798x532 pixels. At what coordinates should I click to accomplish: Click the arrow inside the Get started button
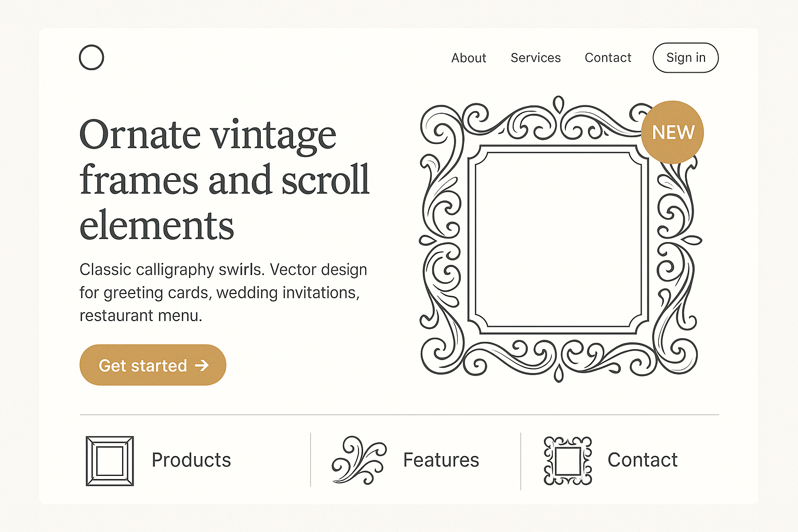click(202, 366)
